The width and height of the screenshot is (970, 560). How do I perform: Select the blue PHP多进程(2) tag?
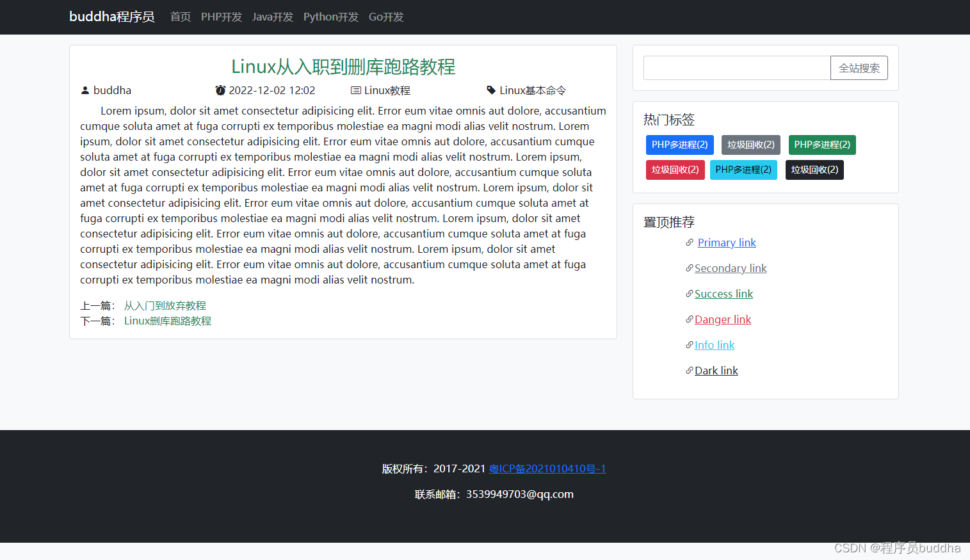pyautogui.click(x=679, y=145)
